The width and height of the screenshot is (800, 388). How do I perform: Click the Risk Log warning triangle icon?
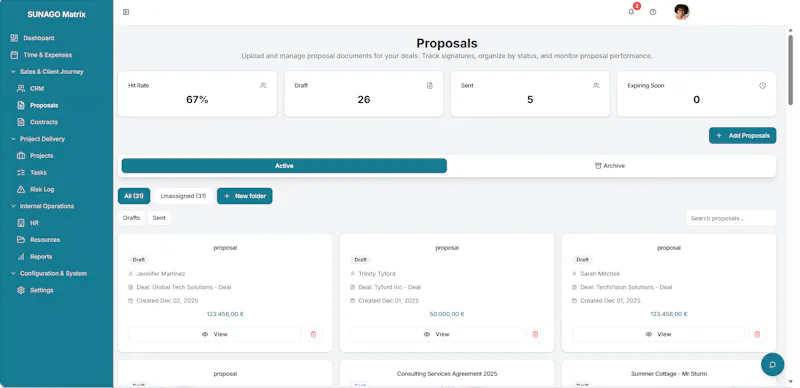(21, 189)
